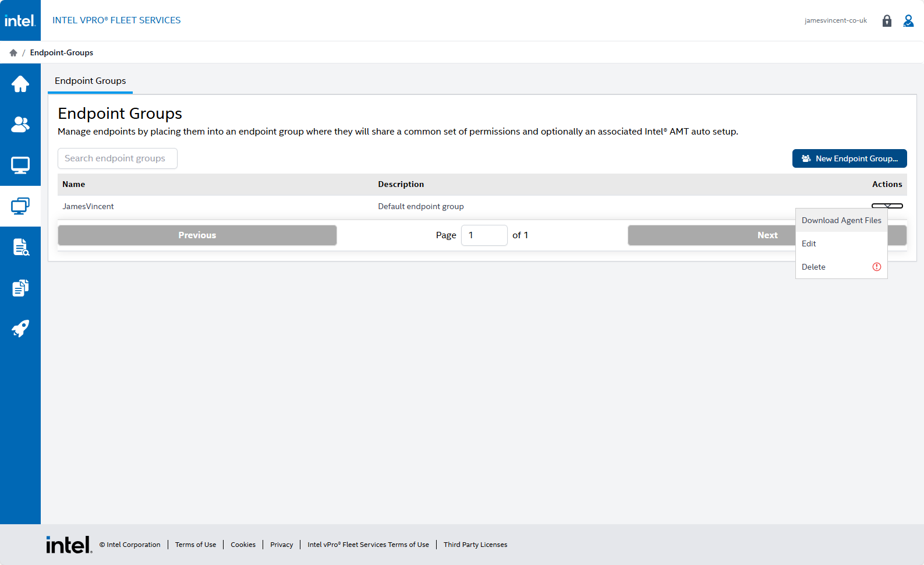Choose Delete from the actions menu

tap(813, 267)
